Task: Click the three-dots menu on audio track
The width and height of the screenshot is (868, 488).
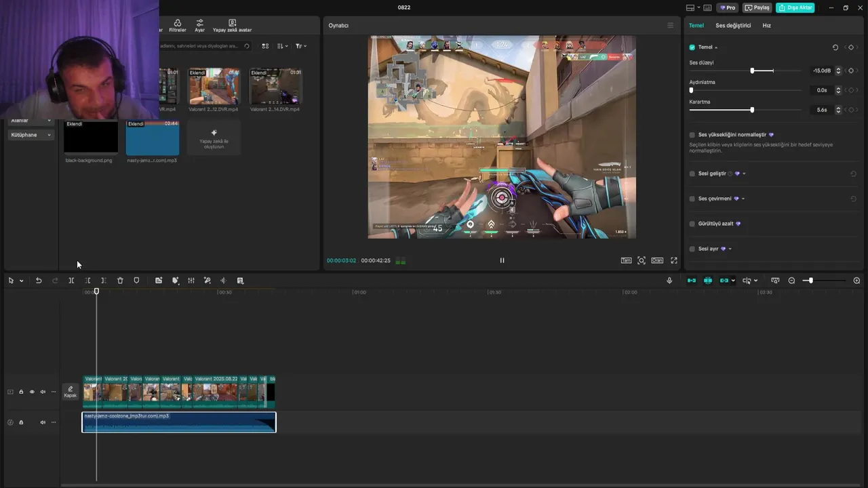Action: (54, 422)
